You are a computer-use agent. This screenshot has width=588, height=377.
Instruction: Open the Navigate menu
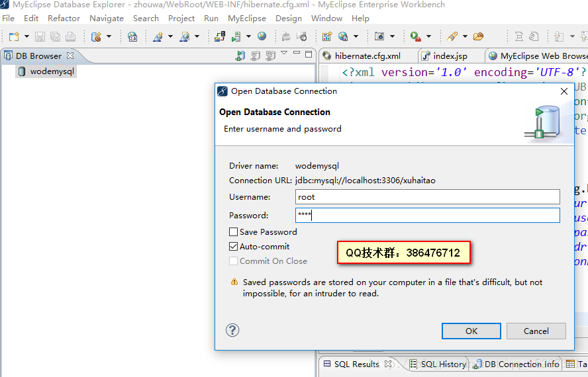coord(107,19)
